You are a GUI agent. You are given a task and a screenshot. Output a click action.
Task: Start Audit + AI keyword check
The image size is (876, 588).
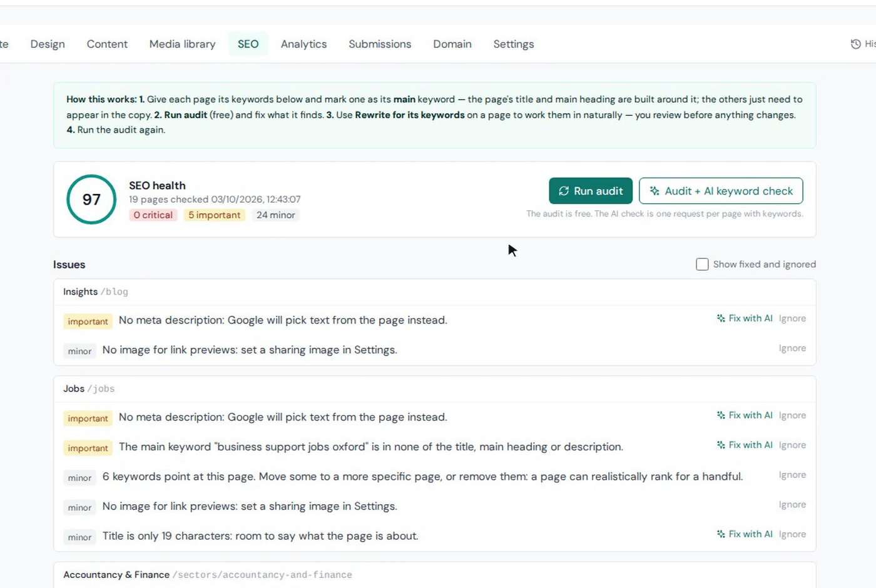[721, 191]
